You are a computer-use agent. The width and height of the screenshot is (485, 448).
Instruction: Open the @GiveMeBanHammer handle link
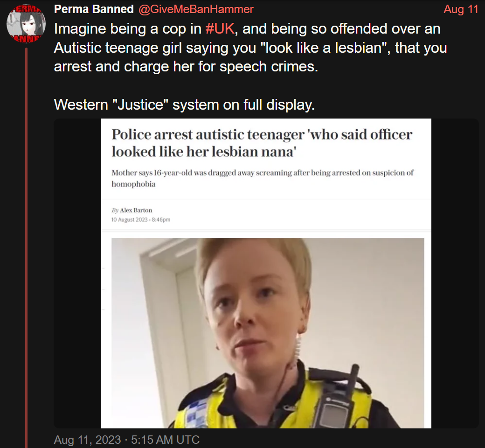coord(196,9)
